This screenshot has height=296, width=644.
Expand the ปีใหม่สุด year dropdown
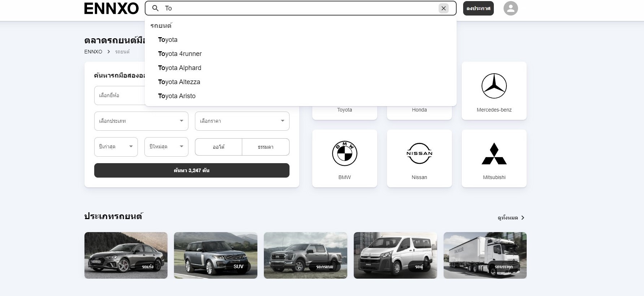[166, 147]
